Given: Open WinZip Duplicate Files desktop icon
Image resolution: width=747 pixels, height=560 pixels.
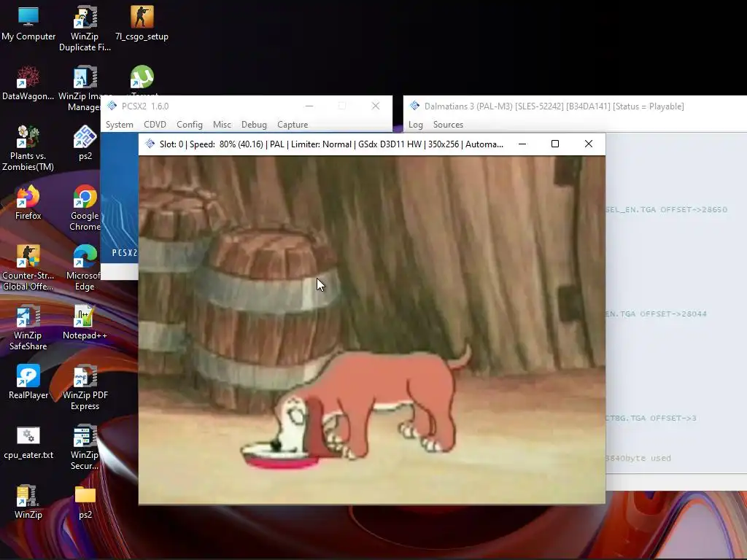Looking at the screenshot, I should (x=85, y=28).
